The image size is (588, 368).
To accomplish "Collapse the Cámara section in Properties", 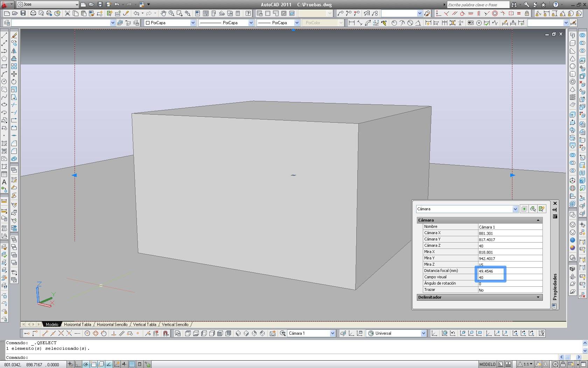I will point(538,220).
